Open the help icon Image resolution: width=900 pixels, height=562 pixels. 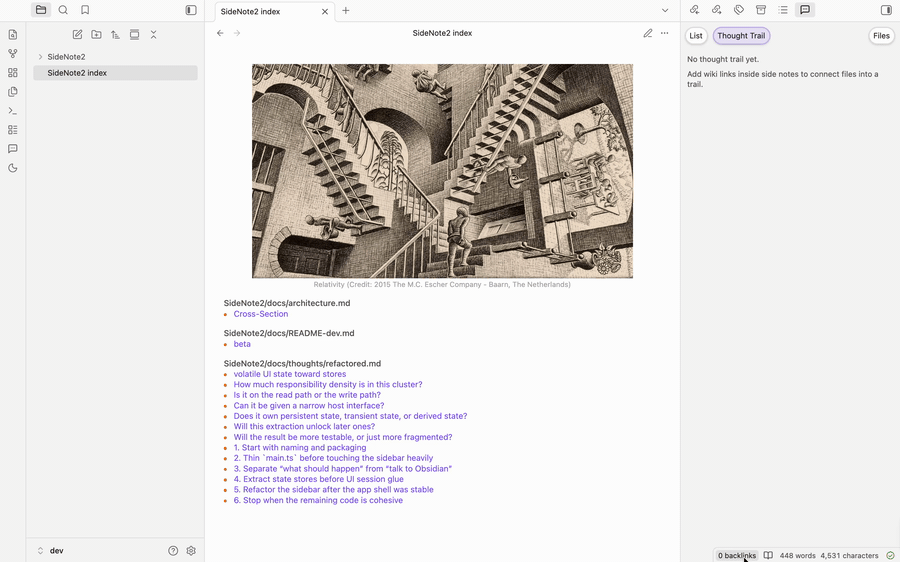173,551
